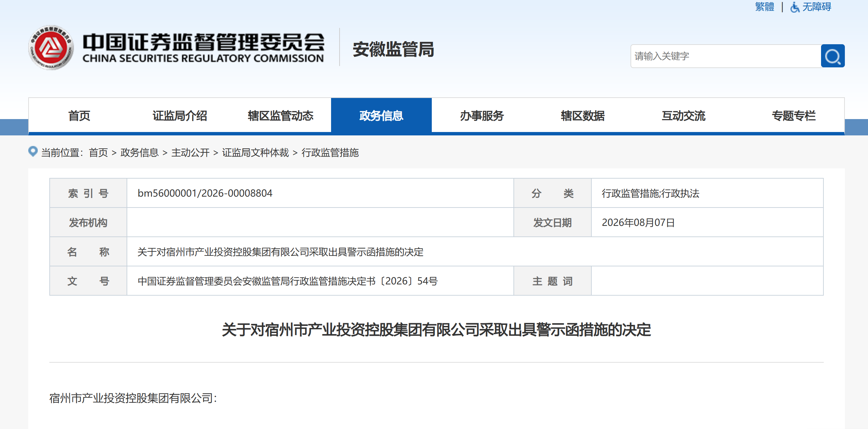Viewport: 868px width, 429px height.
Task: Open the 辖区数据 navigation tab
Action: (x=583, y=116)
